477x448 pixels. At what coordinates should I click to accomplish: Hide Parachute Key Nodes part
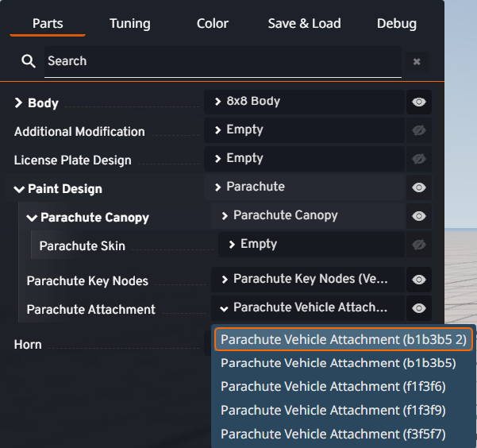coord(419,280)
